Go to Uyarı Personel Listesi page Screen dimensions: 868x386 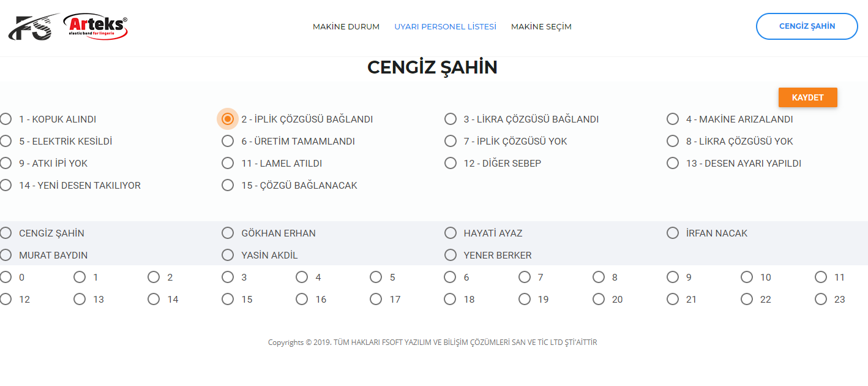445,27
